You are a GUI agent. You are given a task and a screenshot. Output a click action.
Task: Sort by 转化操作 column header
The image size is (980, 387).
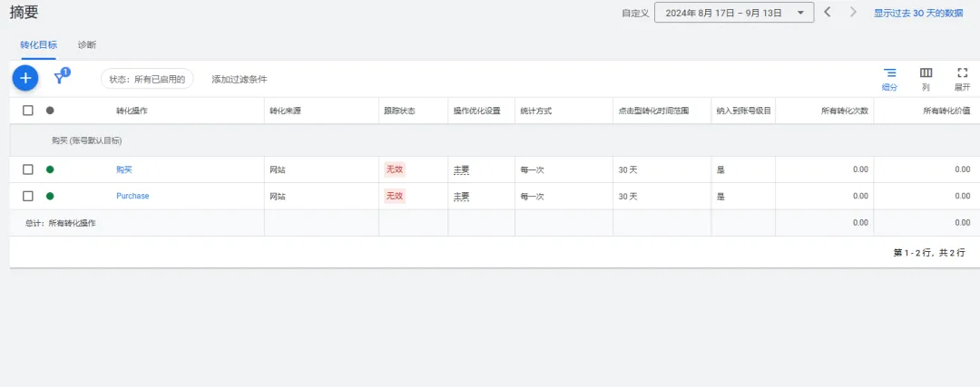pyautogui.click(x=132, y=111)
